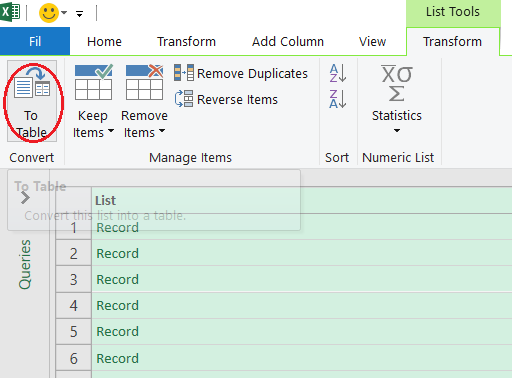512x378 pixels.
Task: Open the Record in row 2
Action: coord(117,254)
